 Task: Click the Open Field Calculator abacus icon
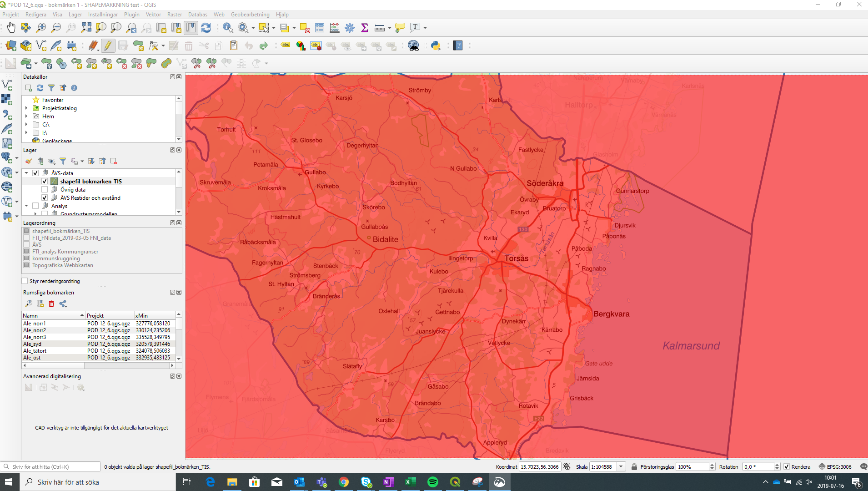coord(335,28)
